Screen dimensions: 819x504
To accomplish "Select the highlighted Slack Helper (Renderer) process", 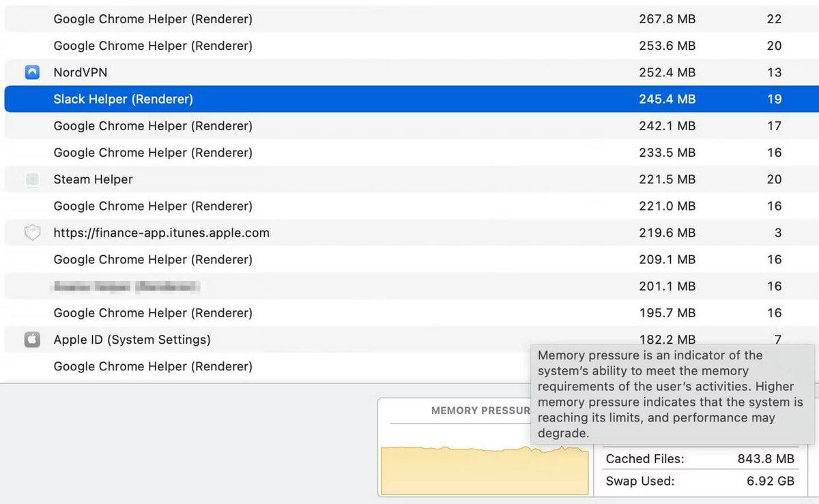I will tap(412, 99).
